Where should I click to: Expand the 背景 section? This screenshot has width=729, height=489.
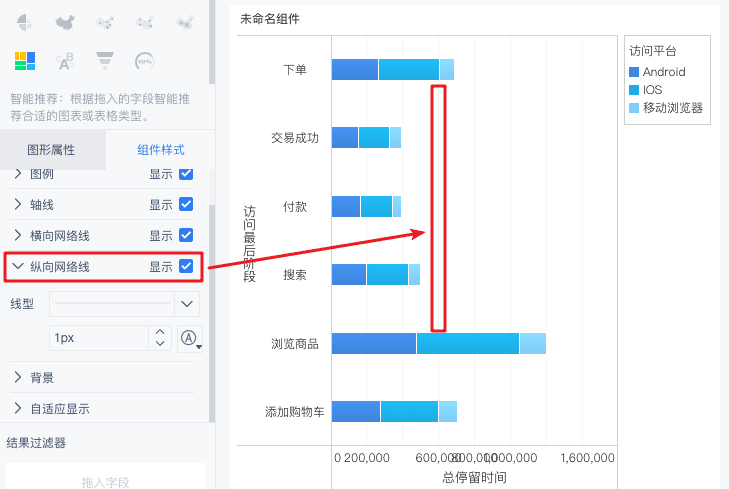pos(18,377)
